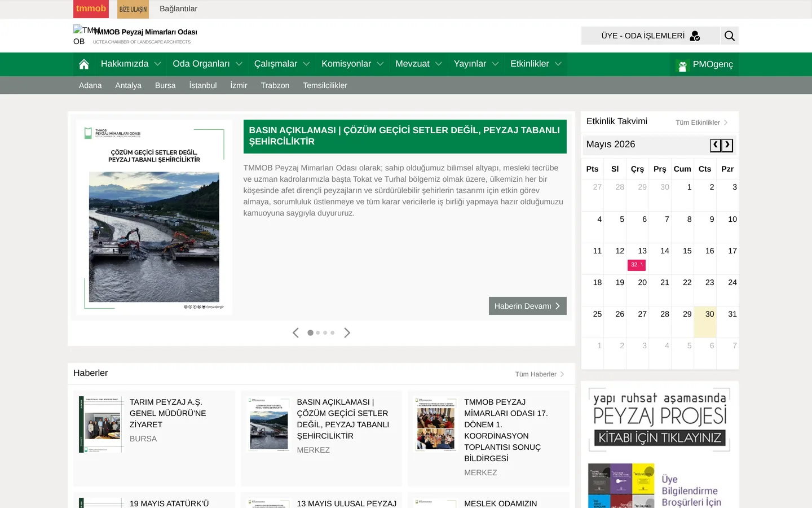Expand the Yayınlar dropdown menu

click(476, 64)
